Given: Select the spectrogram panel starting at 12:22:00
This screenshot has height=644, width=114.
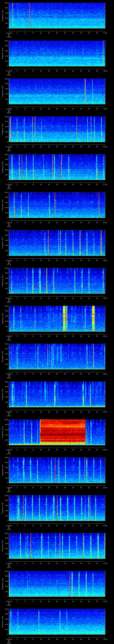Looking at the screenshot, I should coord(57,243).
